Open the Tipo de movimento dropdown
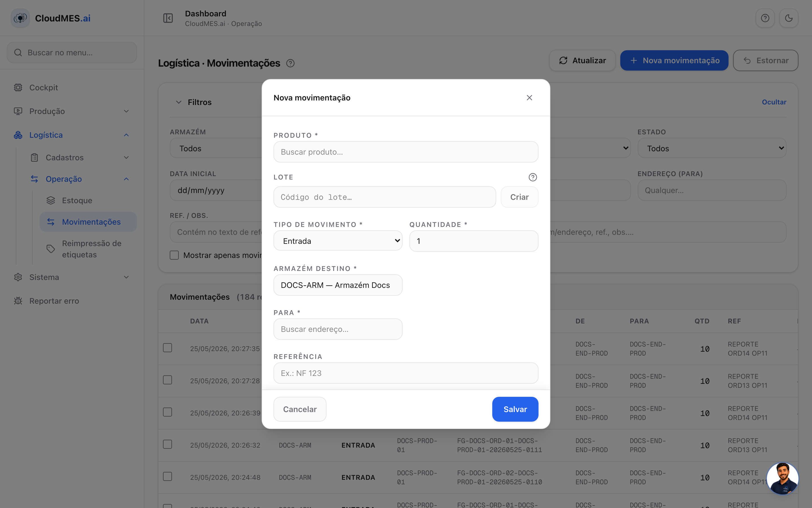 [x=338, y=241]
